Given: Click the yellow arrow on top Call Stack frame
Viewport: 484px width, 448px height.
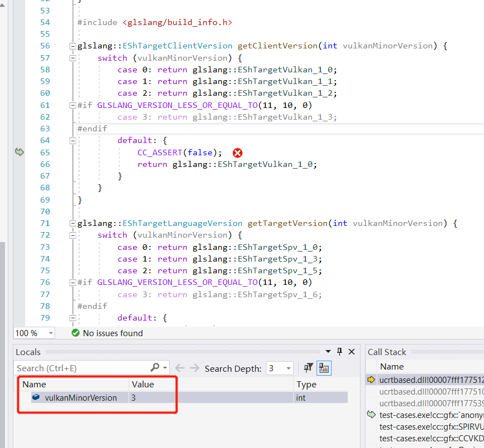Looking at the screenshot, I should tap(371, 380).
